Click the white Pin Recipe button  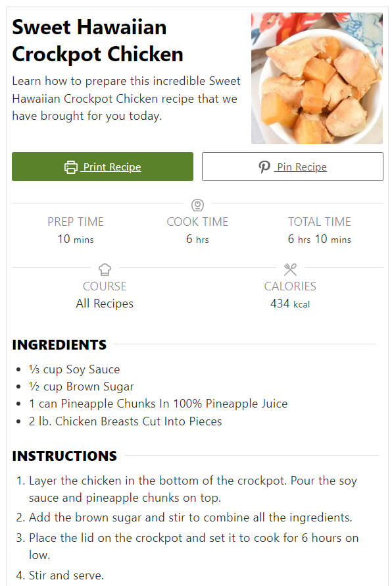point(293,167)
